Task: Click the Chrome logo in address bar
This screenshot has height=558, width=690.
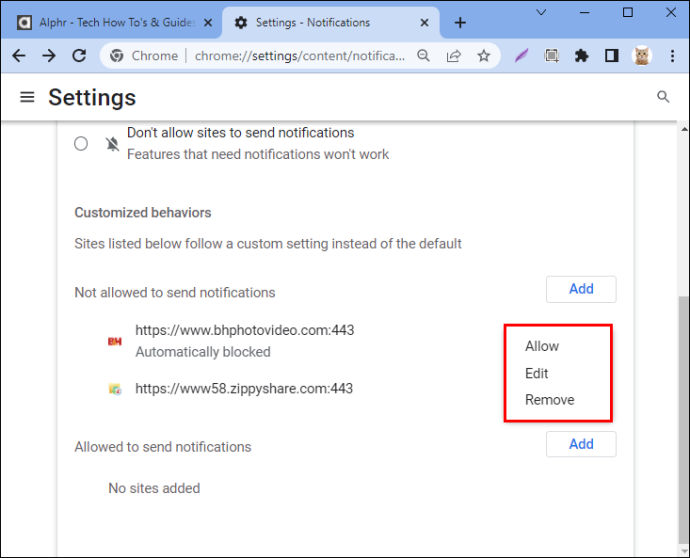Action: (x=117, y=56)
